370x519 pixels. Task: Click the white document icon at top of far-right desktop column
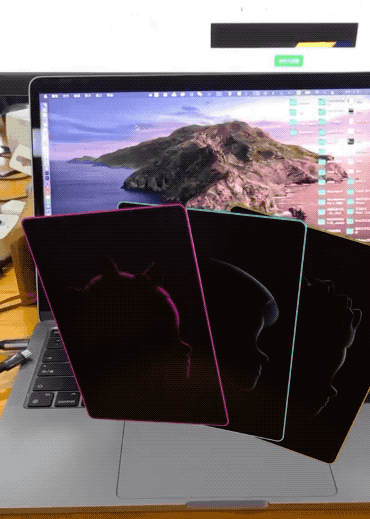coord(351,101)
